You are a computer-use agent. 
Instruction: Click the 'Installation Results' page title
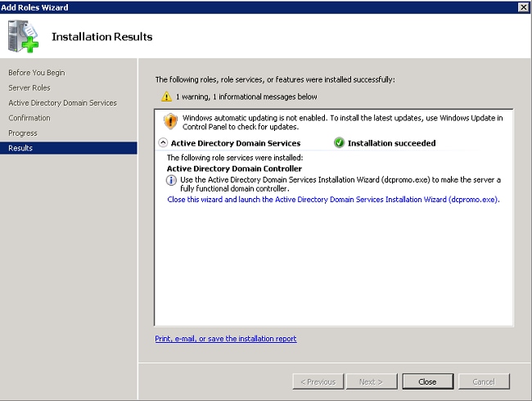(101, 37)
